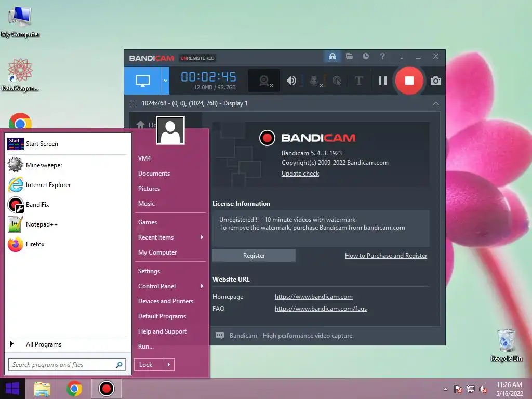Open How to Purchase and Register link

coord(386,256)
